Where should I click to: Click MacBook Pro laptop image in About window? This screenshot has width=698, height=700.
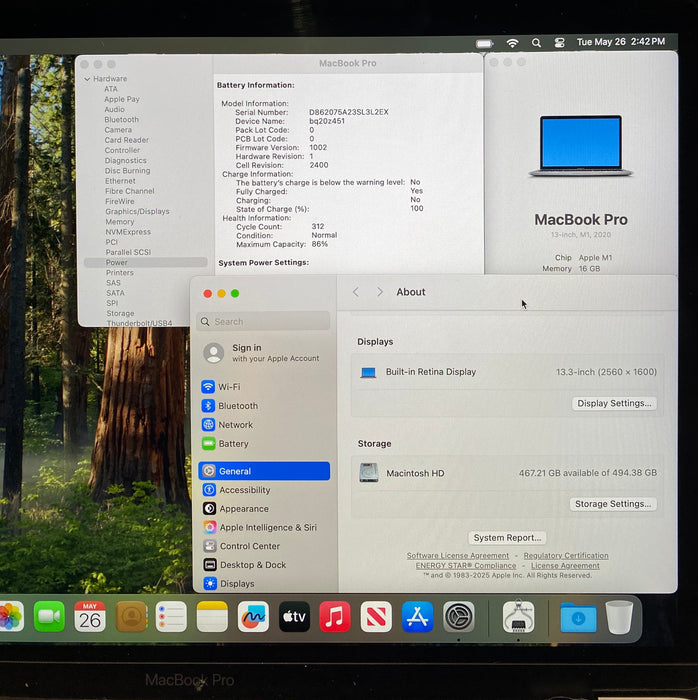(581, 146)
